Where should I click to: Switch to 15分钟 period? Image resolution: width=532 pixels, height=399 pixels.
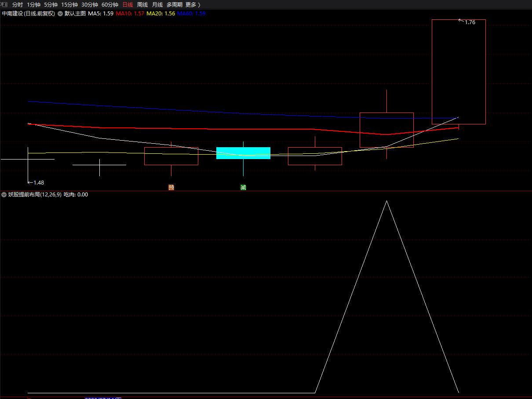(69, 4)
